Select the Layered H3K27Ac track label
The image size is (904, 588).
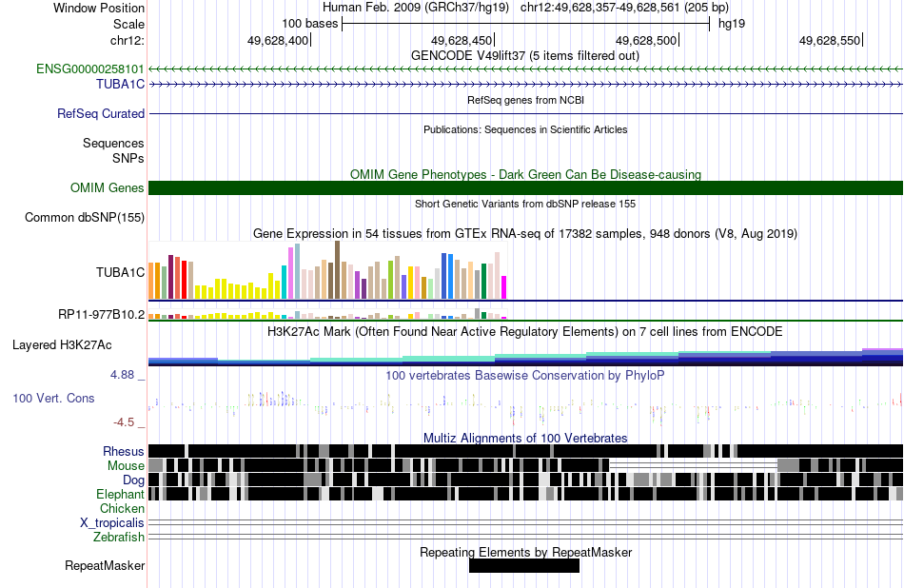pos(62,344)
